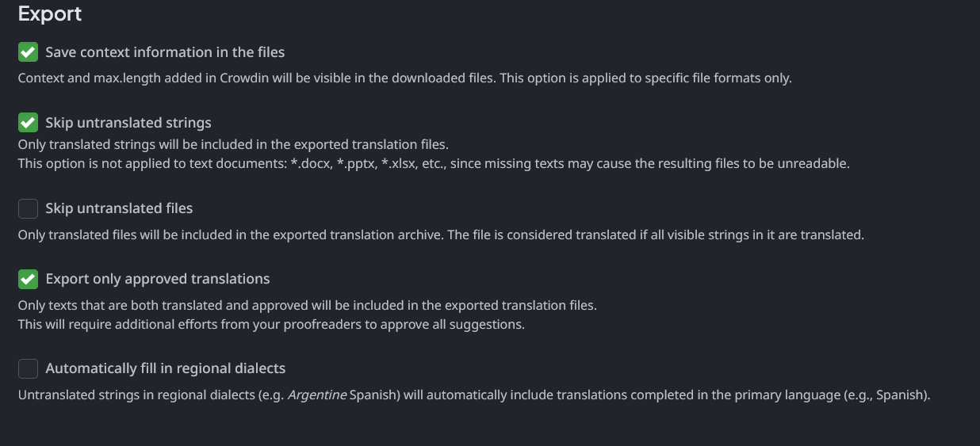Click the 'Automatically fill in regional dialects' label
The height and width of the screenshot is (446, 980).
pyautogui.click(x=166, y=368)
